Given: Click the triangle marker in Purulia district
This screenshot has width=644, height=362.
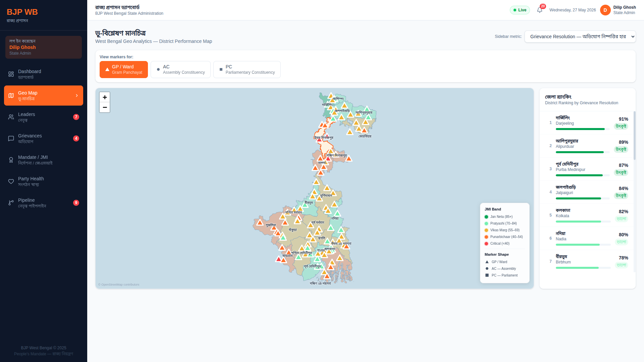Looking at the screenshot, I should [x=260, y=223].
